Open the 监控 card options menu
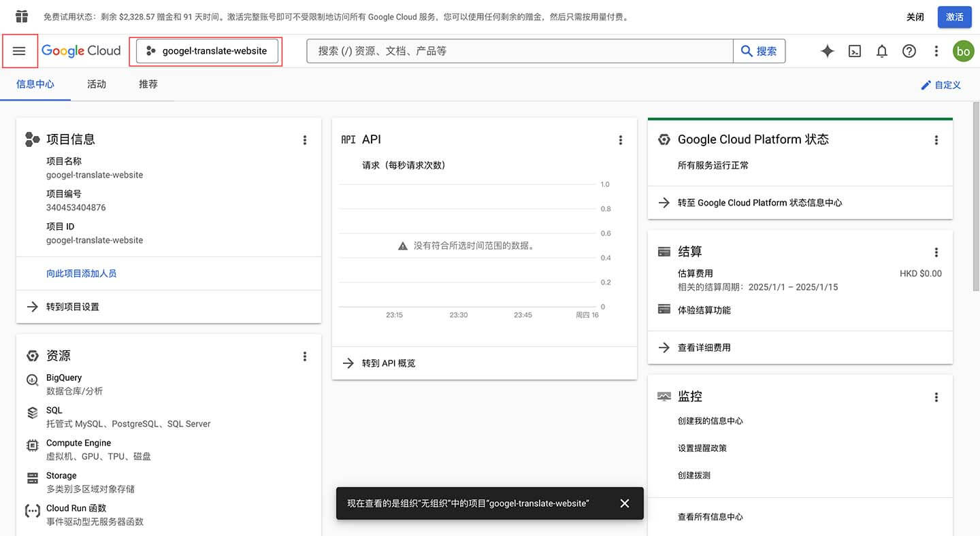The width and height of the screenshot is (980, 536). [936, 397]
